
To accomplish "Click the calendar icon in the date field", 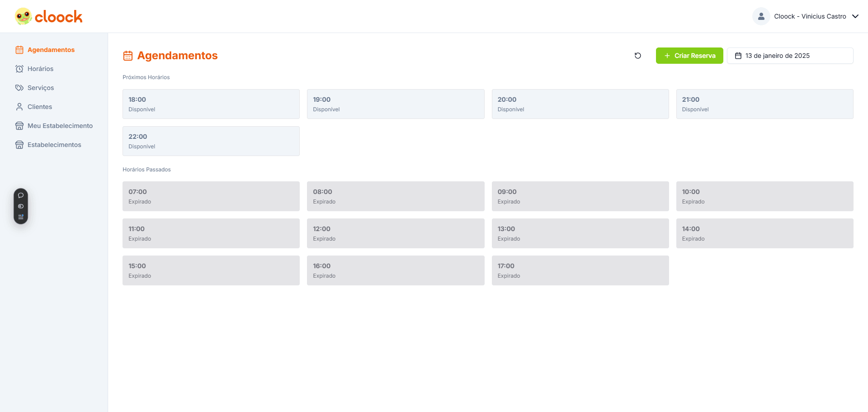I will 738,56.
